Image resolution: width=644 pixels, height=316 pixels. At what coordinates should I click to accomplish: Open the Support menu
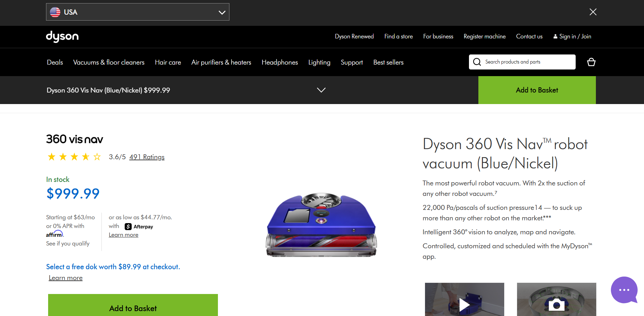(x=352, y=62)
